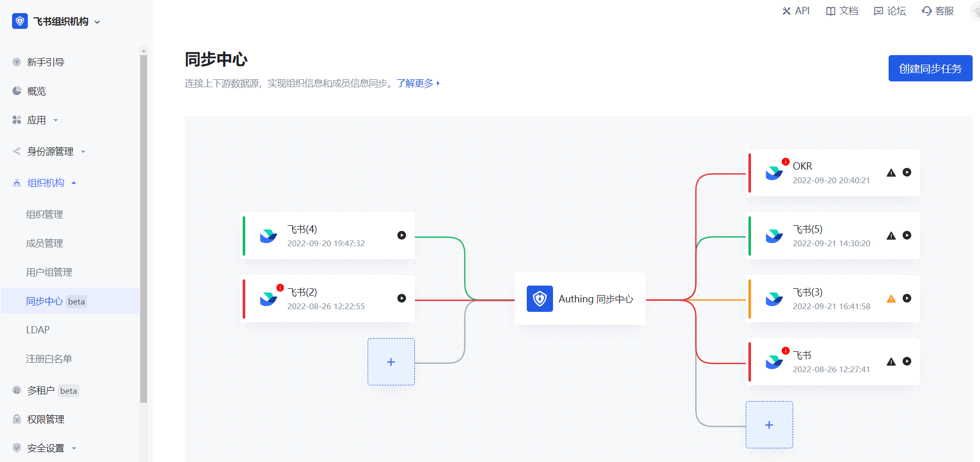980x462 pixels.
Task: Open 成员管理 in the sidebar
Action: click(x=45, y=243)
